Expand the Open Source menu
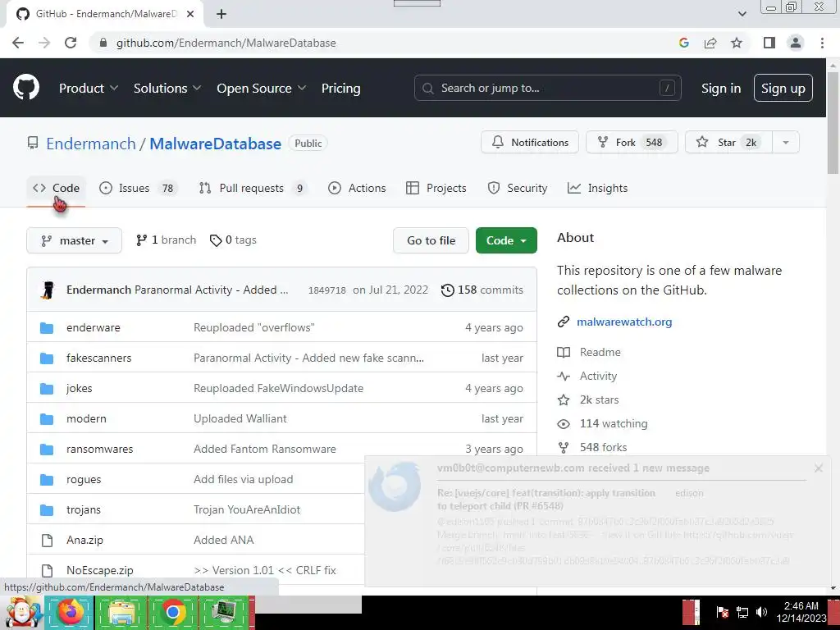The image size is (840, 630). (262, 89)
